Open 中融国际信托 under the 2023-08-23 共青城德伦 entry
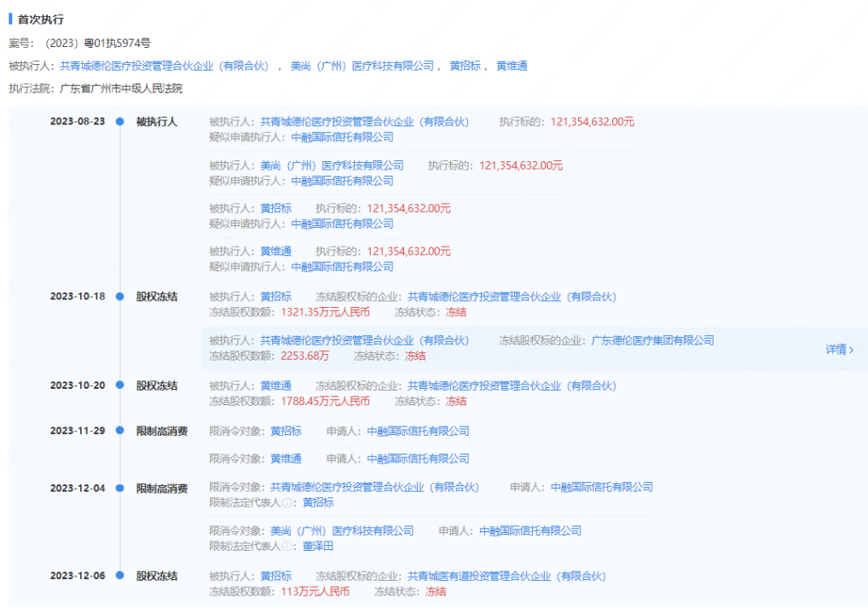 (342, 137)
